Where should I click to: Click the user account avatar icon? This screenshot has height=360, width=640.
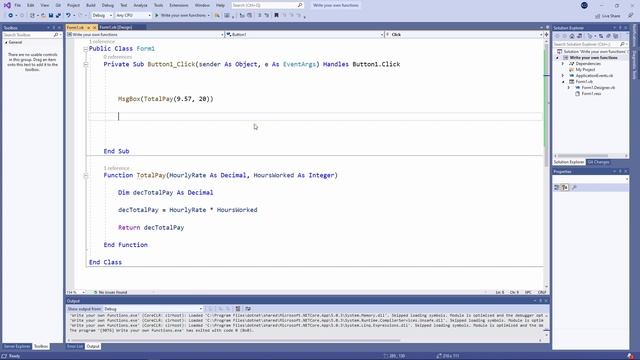(x=584, y=5)
